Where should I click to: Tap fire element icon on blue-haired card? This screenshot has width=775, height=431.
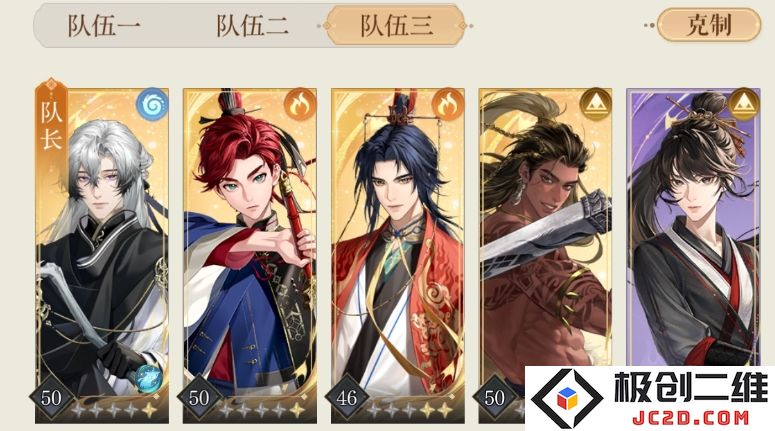448,104
